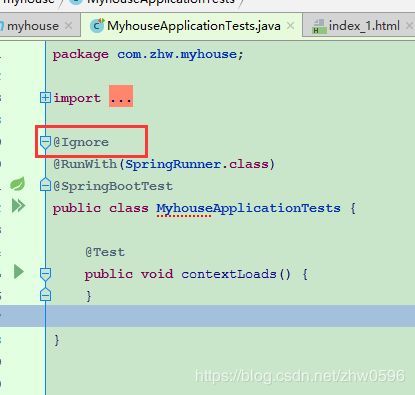Click the HTML file icon on index_1.html tab
The image size is (415, 395).
[x=319, y=26]
